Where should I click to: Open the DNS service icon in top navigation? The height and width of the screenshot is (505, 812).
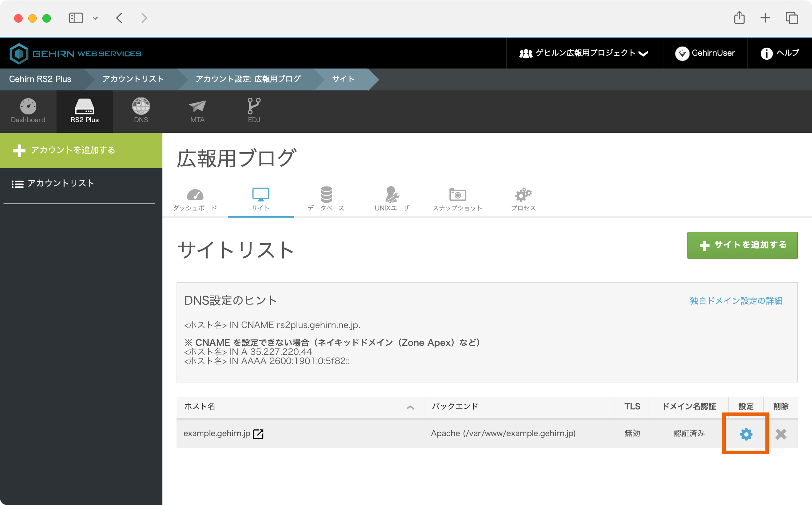(x=141, y=111)
